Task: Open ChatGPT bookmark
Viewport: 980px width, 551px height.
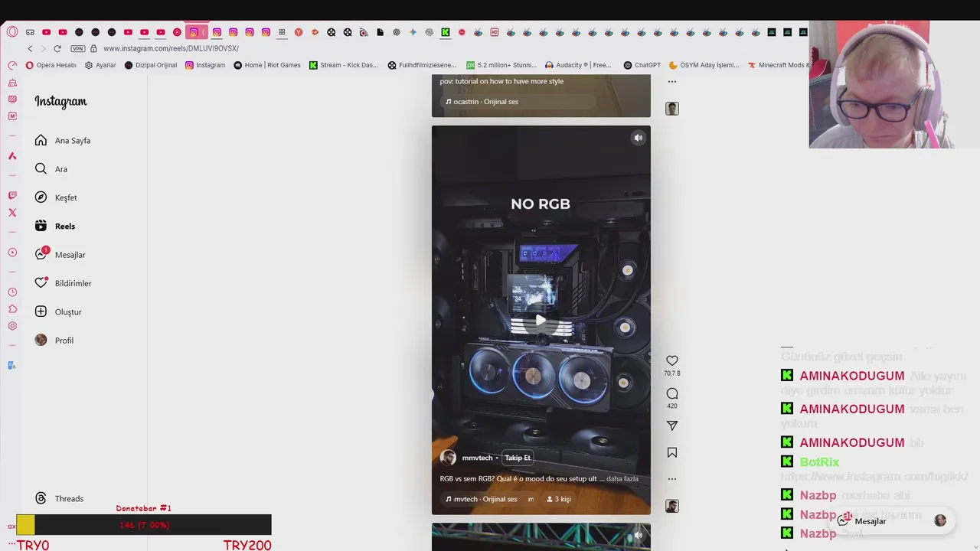Action: 642,65
